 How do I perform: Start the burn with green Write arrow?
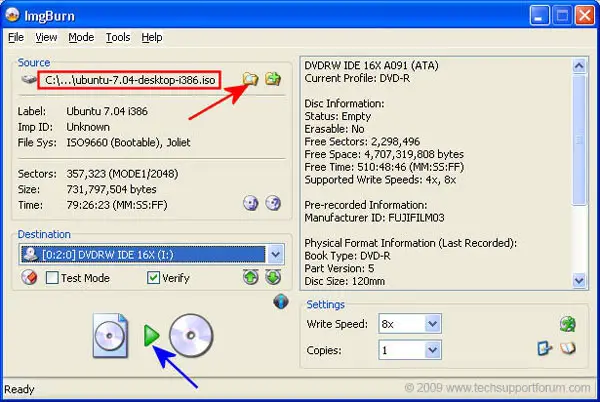[152, 335]
